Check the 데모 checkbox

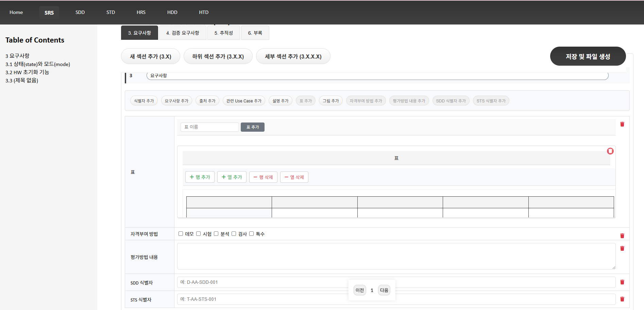pyautogui.click(x=181, y=233)
